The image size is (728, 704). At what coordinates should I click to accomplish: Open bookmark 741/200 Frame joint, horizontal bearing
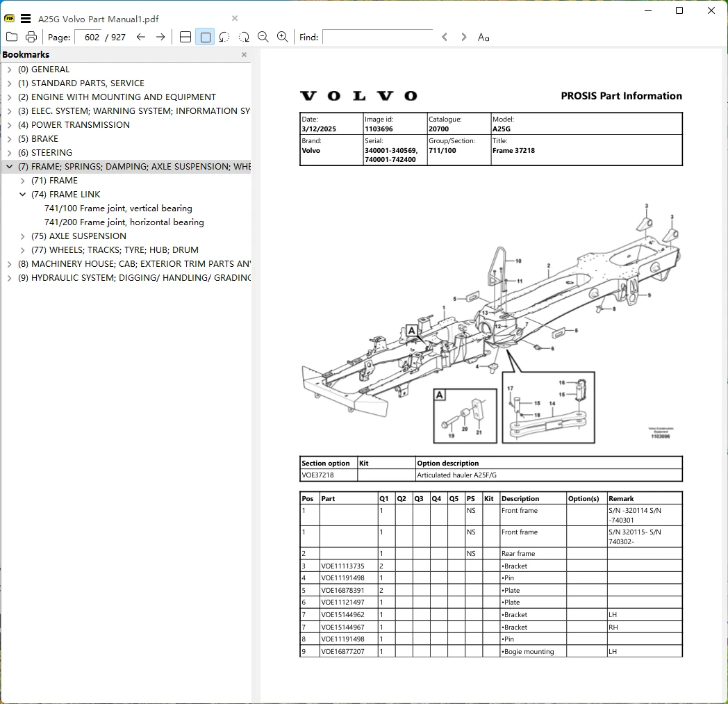click(124, 222)
